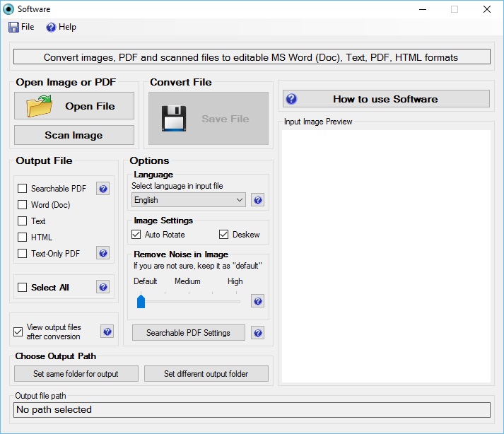Click the help icon beside the language dropdown
This screenshot has height=434, width=504.
[257, 200]
